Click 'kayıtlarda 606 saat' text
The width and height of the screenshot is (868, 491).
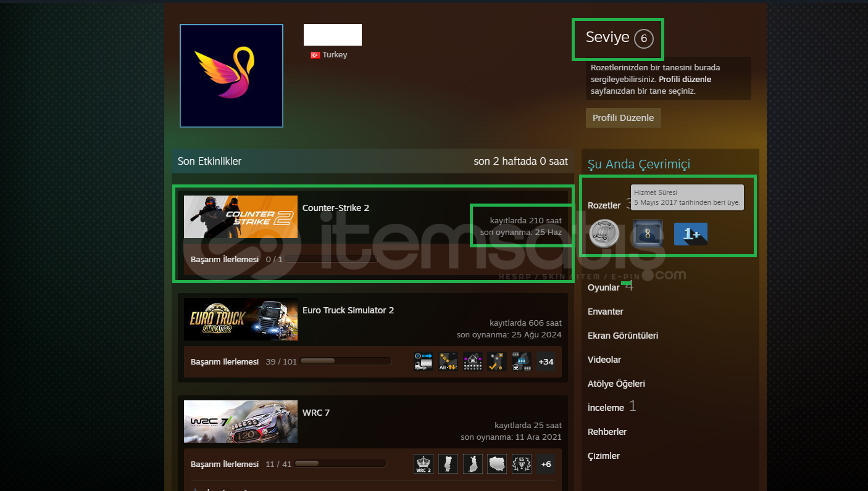525,323
